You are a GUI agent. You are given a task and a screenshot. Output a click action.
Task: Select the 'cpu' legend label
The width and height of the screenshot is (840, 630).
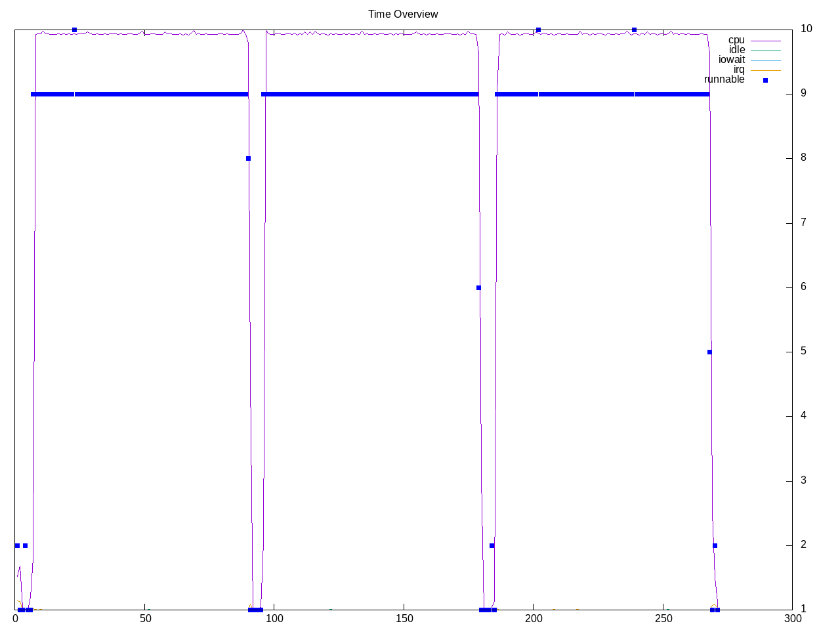736,40
